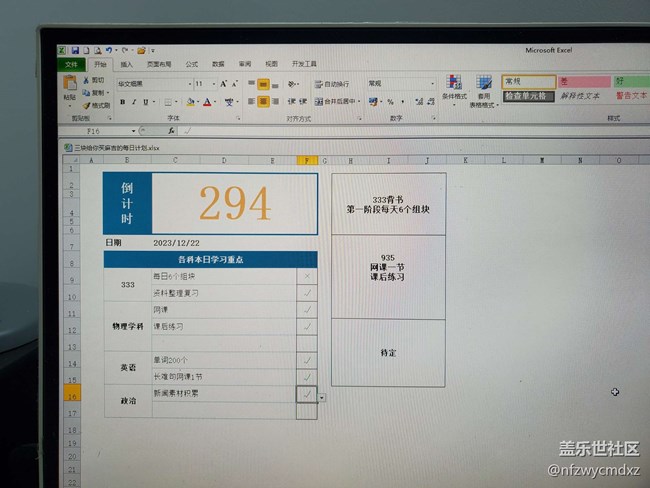This screenshot has height=488, width=650.
Task: Click the insert function fx icon
Action: click(171, 130)
